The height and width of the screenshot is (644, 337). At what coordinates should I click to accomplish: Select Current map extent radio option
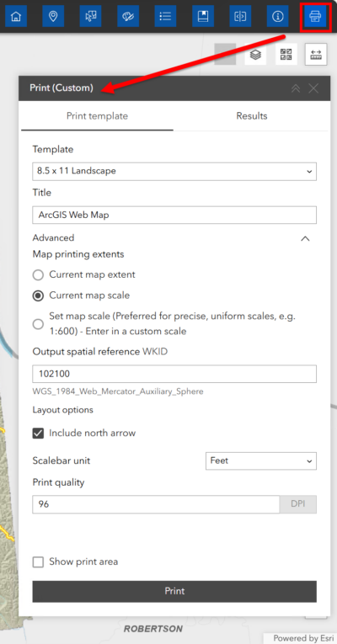38,274
